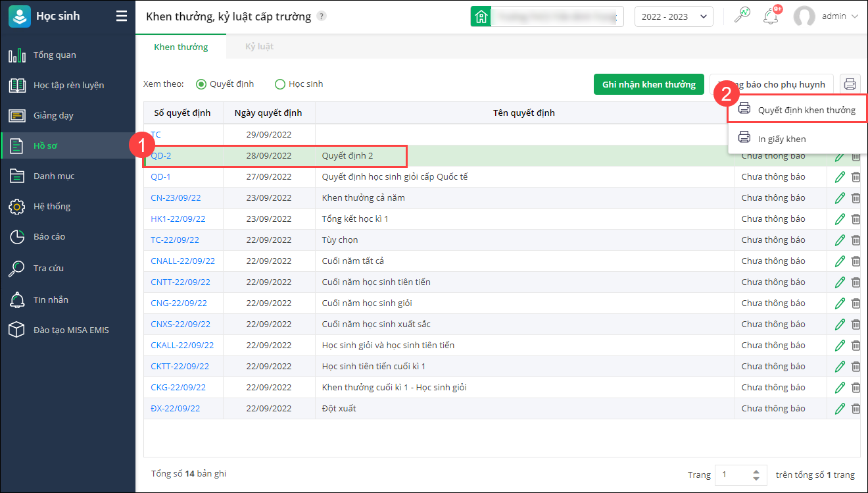The width and height of the screenshot is (868, 493).
Task: Open decision link HK1-22/09/22
Action: coord(178,219)
